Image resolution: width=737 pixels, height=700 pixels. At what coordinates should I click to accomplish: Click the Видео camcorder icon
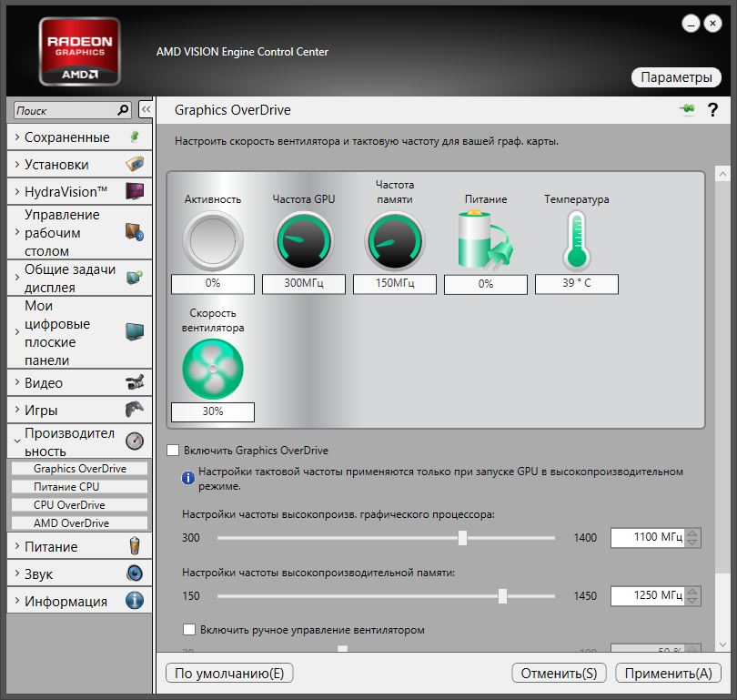point(135,382)
